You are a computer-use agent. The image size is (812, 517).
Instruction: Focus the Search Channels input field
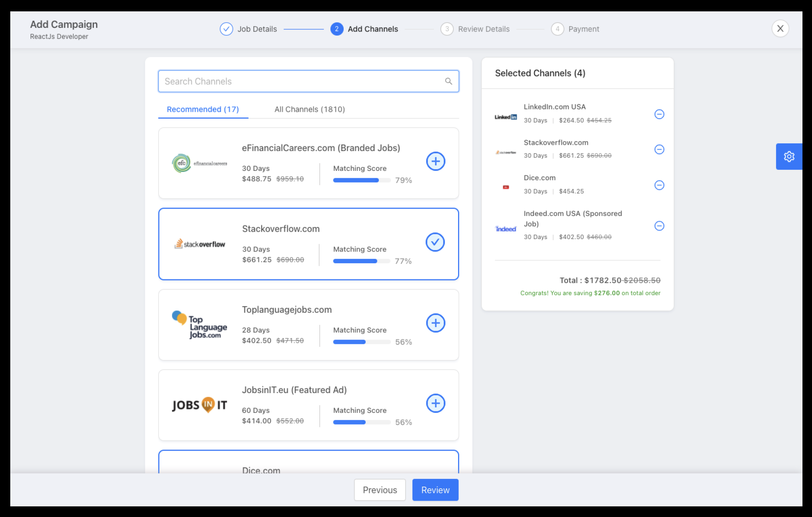click(301, 81)
